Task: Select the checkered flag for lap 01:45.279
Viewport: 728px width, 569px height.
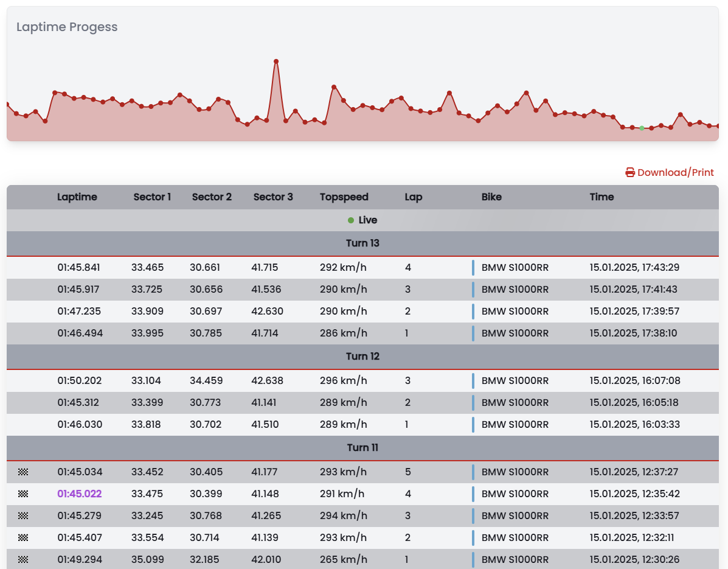Action: point(23,515)
